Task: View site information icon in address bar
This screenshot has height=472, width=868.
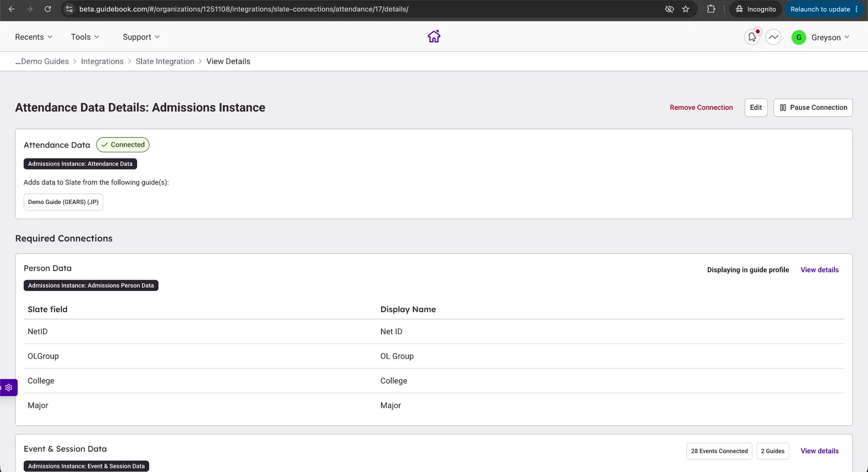Action: 69,9
